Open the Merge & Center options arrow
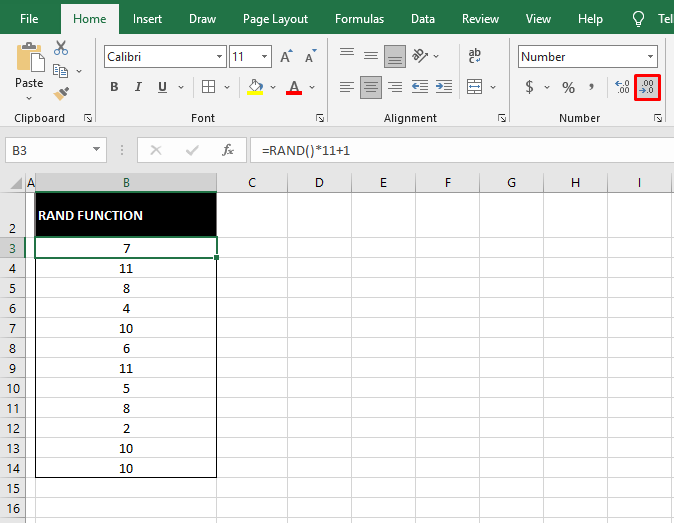674x523 pixels. [493, 87]
